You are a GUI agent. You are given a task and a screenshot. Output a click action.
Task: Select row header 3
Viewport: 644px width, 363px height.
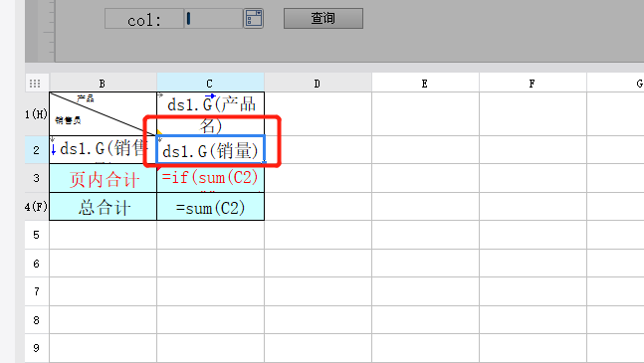(37, 178)
